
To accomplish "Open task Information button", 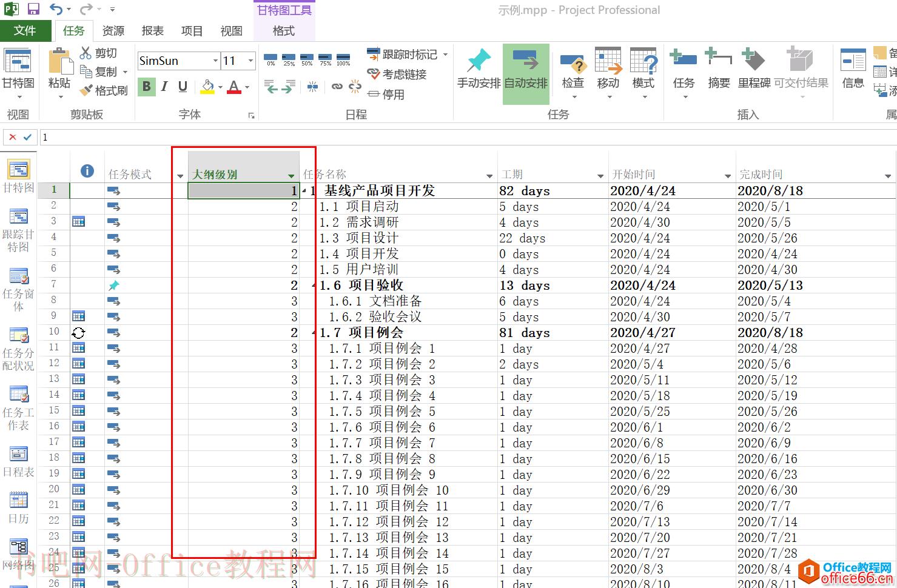I will point(853,70).
